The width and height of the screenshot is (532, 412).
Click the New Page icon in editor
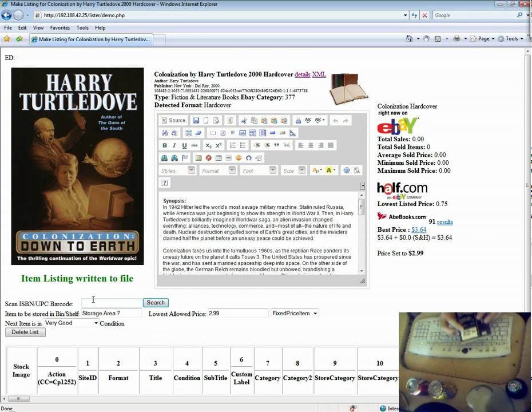click(206, 121)
